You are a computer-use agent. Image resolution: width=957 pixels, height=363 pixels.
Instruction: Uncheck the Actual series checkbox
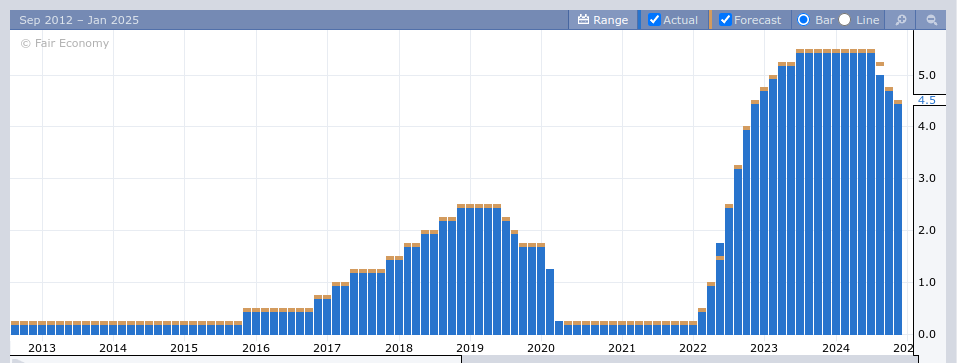(x=654, y=20)
